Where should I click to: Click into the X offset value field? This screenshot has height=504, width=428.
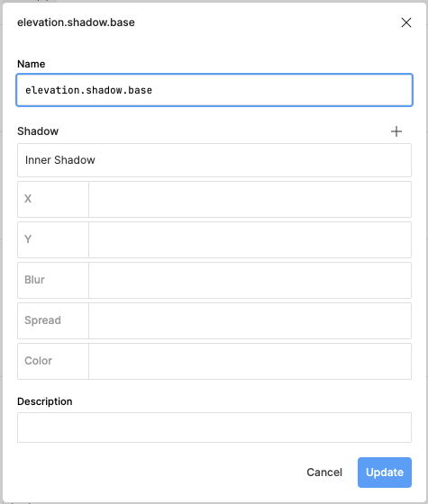tap(250, 199)
